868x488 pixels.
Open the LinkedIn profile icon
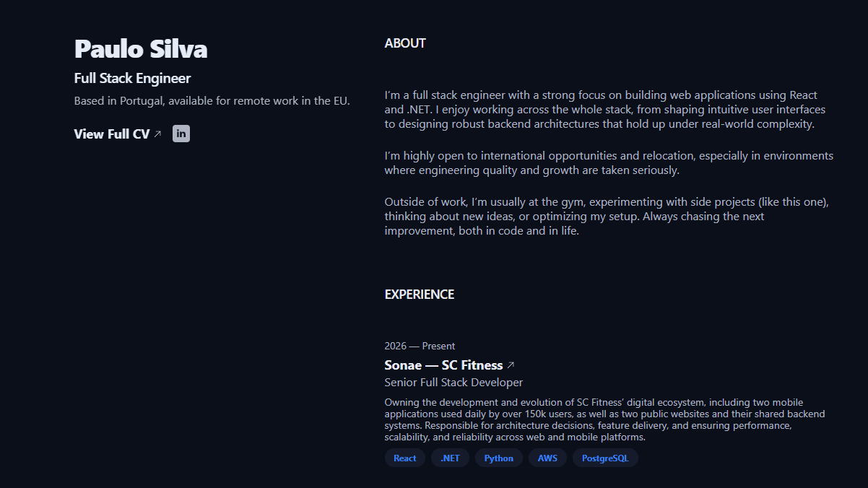(x=181, y=134)
